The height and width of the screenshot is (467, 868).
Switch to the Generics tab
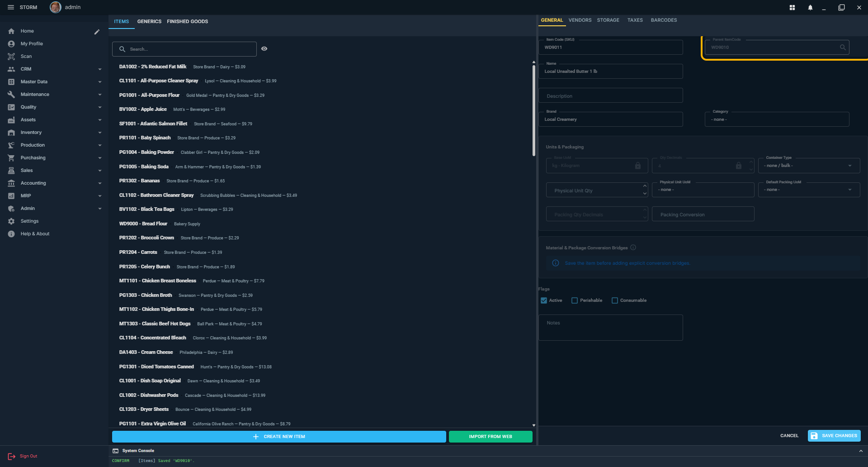(149, 22)
